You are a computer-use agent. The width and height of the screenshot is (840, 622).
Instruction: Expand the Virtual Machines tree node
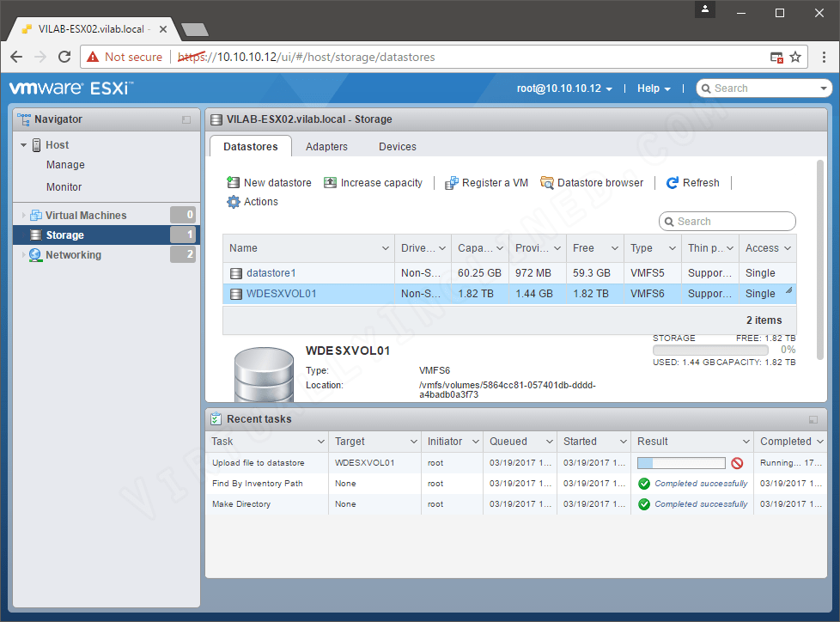click(23, 216)
